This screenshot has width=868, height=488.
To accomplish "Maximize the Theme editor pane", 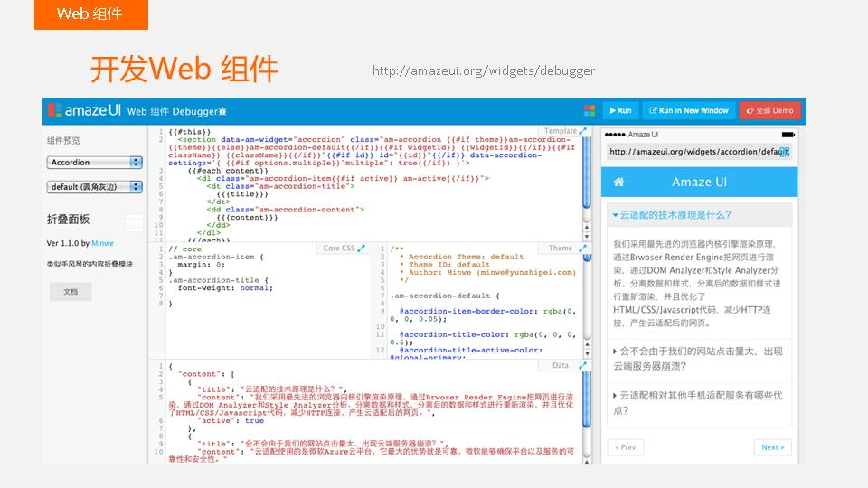I will (x=583, y=249).
